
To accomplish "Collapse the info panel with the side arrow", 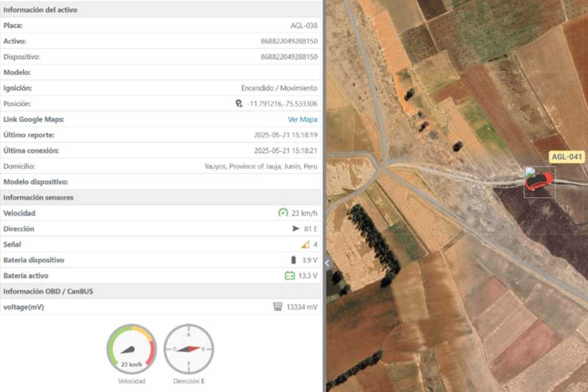I will tap(327, 263).
